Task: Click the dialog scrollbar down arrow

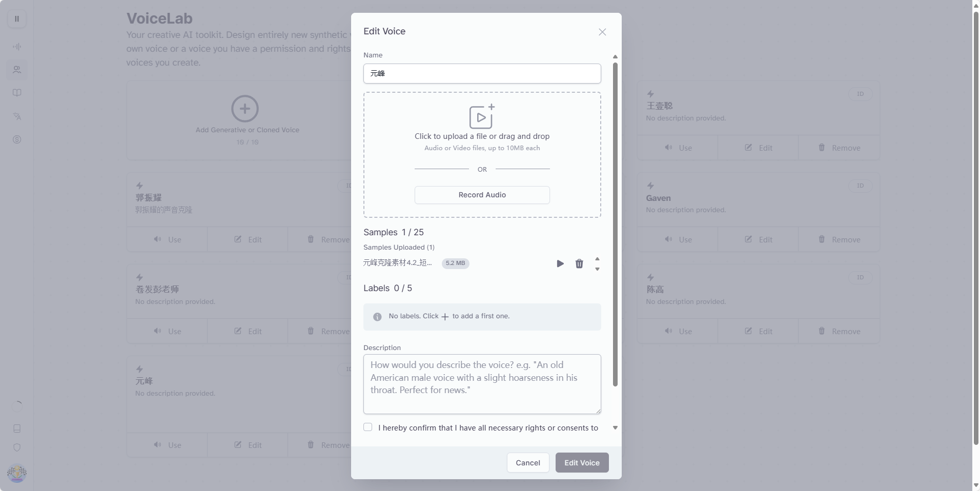Action: tap(616, 427)
